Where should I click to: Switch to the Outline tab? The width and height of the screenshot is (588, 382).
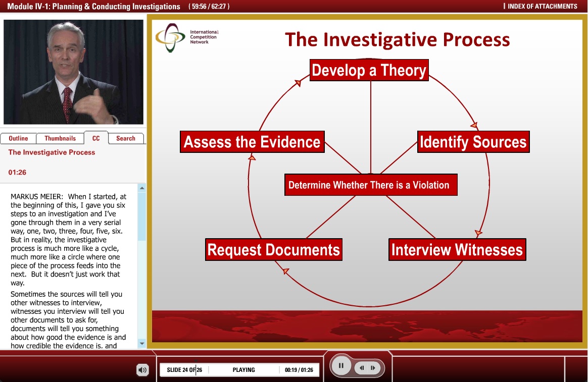pyautogui.click(x=18, y=138)
